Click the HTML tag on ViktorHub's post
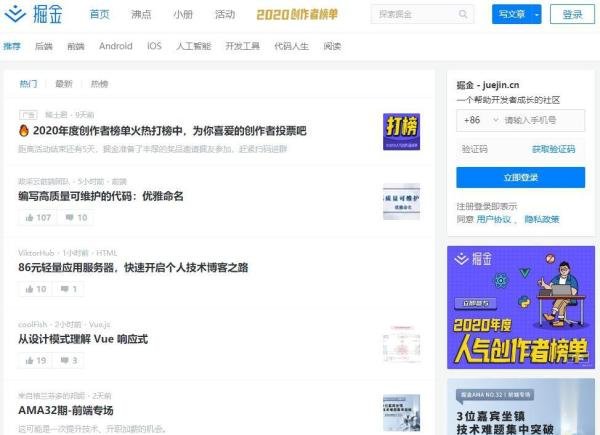The width and height of the screenshot is (600, 435). coord(107,253)
